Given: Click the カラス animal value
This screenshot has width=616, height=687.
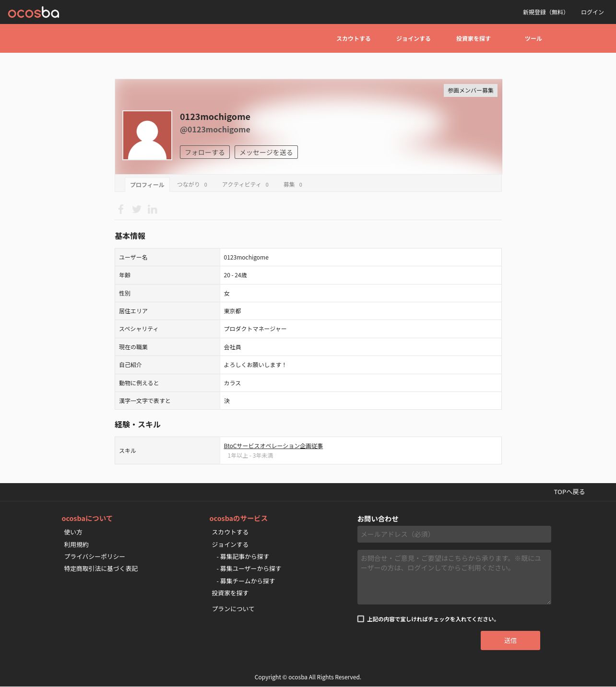Looking at the screenshot, I should pos(232,383).
